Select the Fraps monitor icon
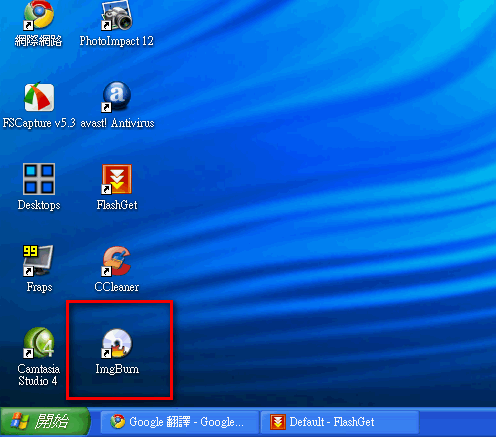Image resolution: width=496 pixels, height=437 pixels. click(38, 261)
